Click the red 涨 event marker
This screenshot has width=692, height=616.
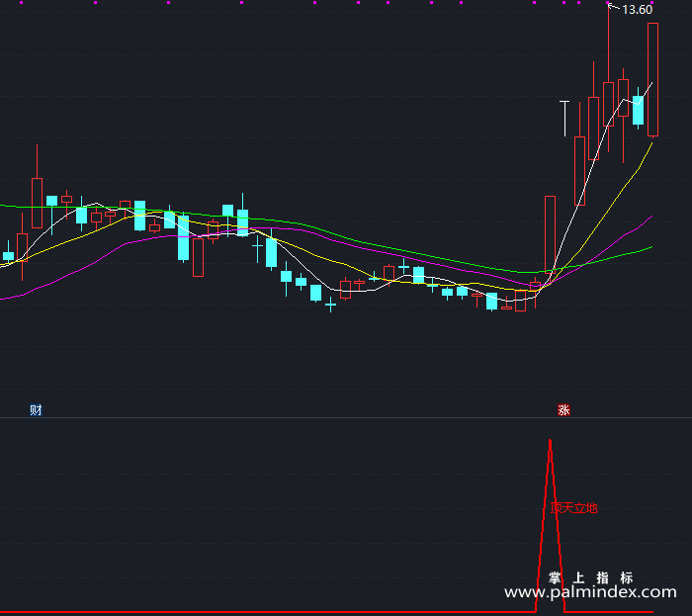tap(563, 410)
